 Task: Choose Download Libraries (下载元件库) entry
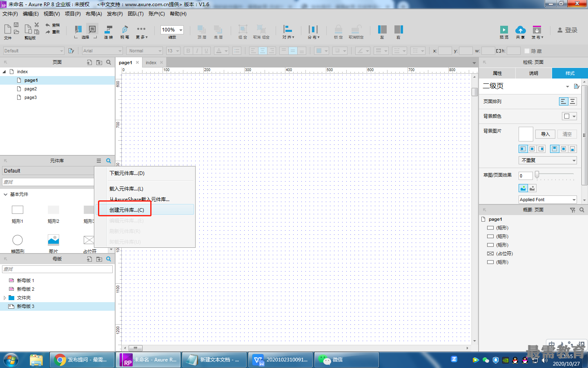click(146, 173)
